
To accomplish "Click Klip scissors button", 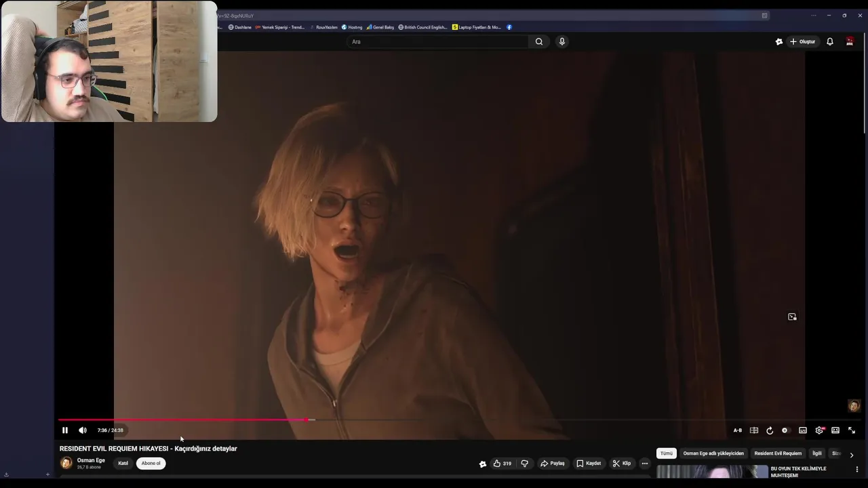I will tap(622, 464).
